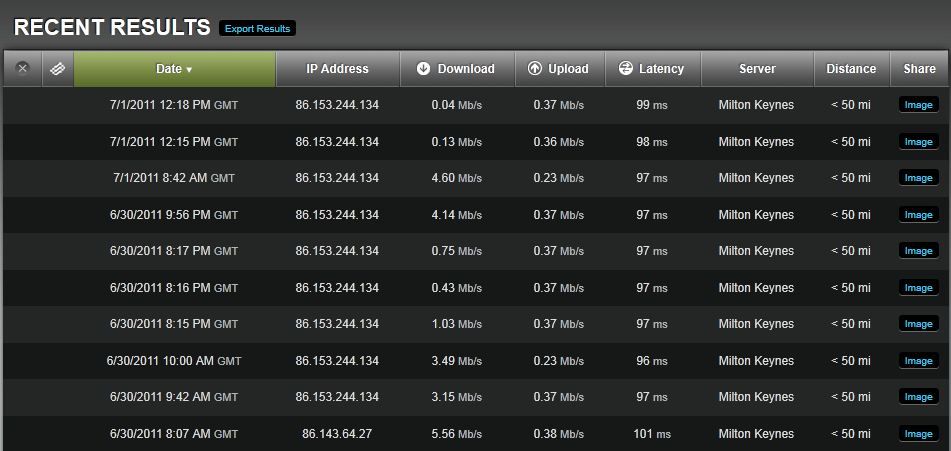Sort by Latency column header
The width and height of the screenshot is (951, 451).
click(653, 68)
